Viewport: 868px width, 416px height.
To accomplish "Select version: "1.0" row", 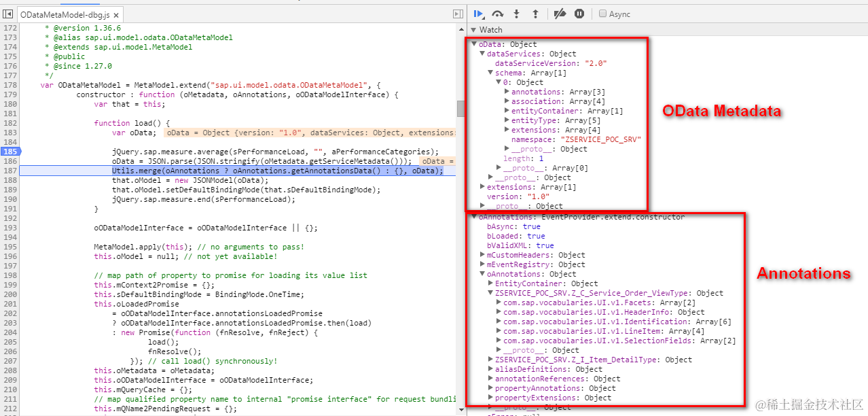I will click(518, 196).
